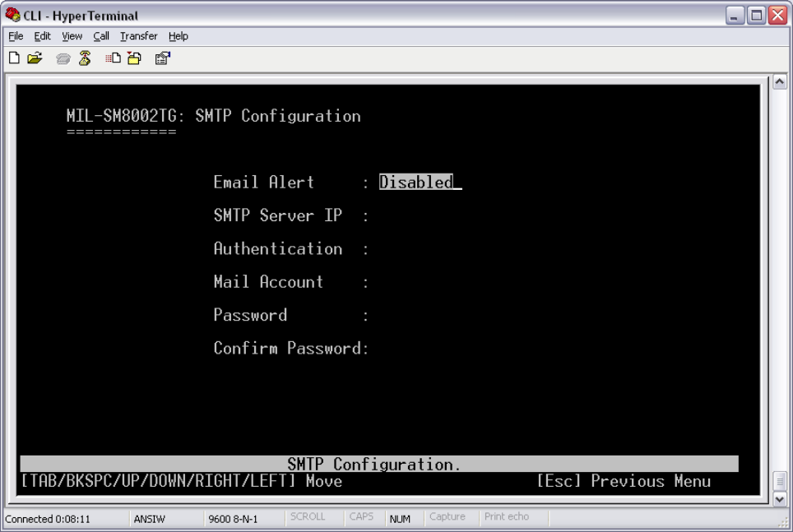Click the SMTP Configuration. status line

coord(379,464)
